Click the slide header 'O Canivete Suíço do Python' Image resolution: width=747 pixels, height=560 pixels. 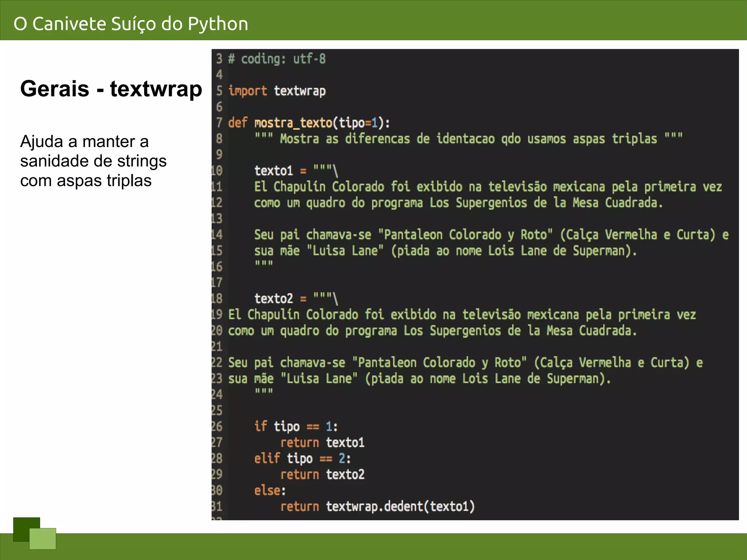[x=131, y=24]
